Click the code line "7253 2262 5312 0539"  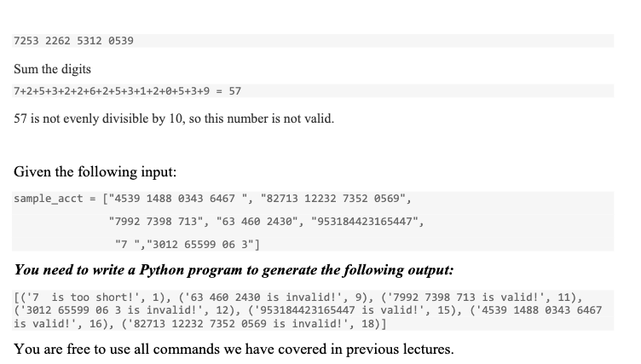(x=73, y=41)
